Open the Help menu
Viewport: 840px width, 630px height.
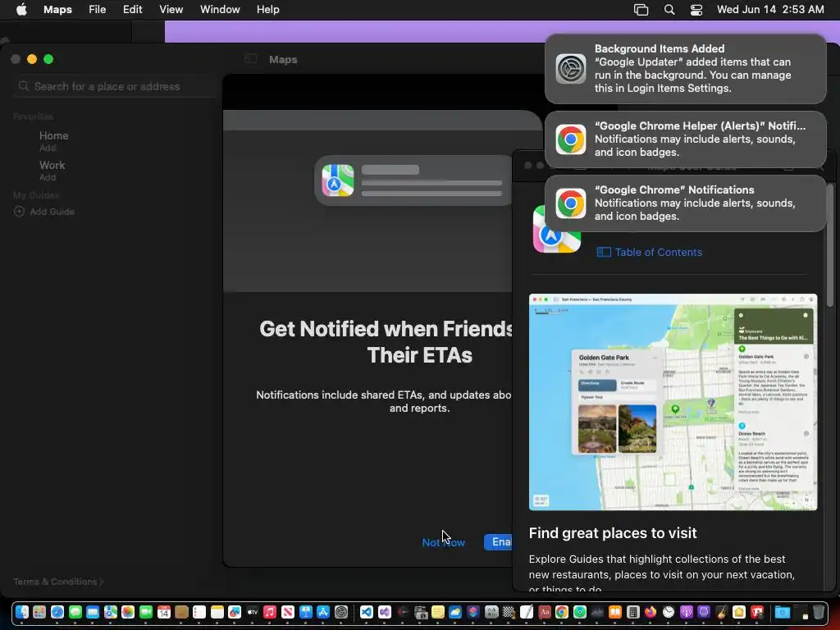(x=267, y=10)
